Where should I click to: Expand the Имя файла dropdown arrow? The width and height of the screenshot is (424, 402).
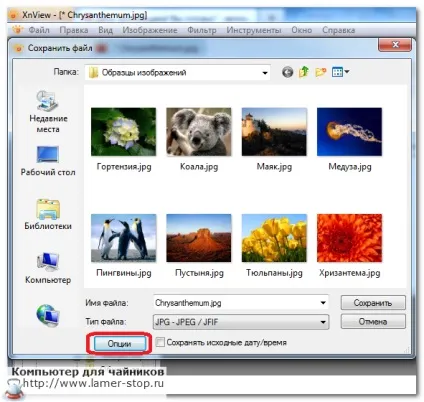323,303
